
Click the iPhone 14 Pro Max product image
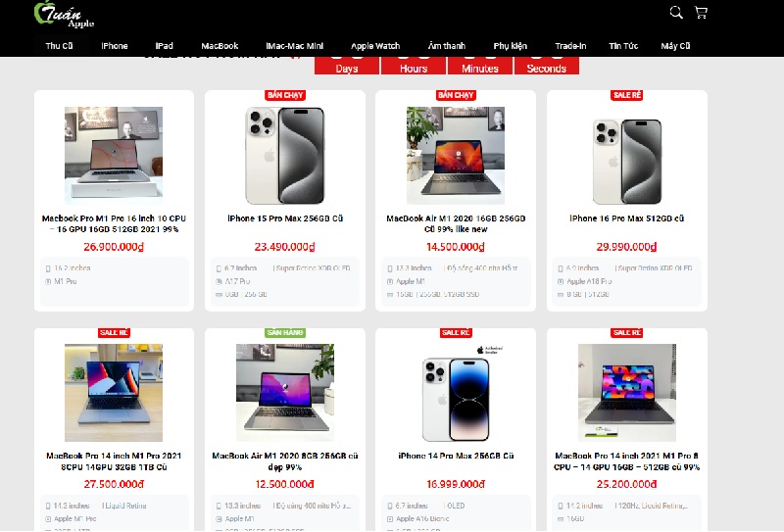coord(456,393)
